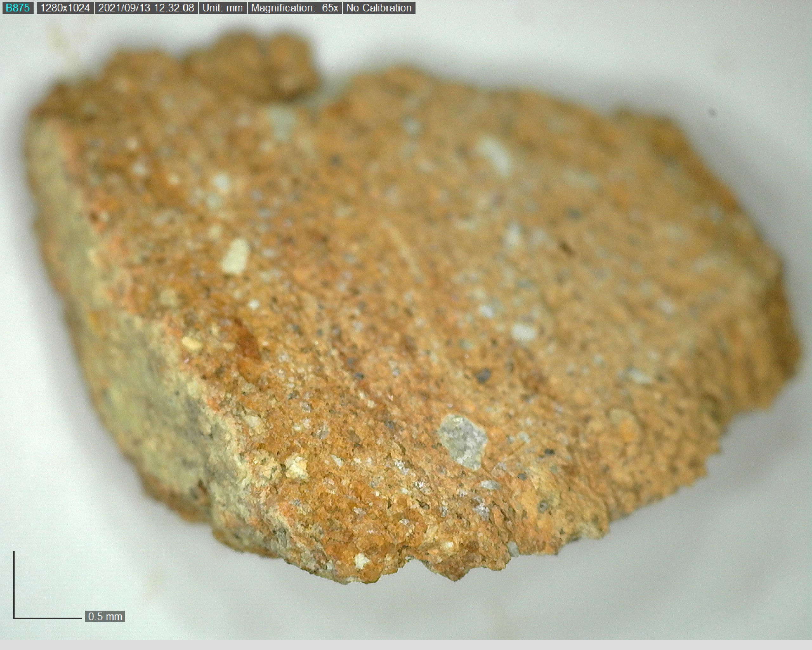Click the gray strip at image bottom
The image size is (812, 650).
406,645
